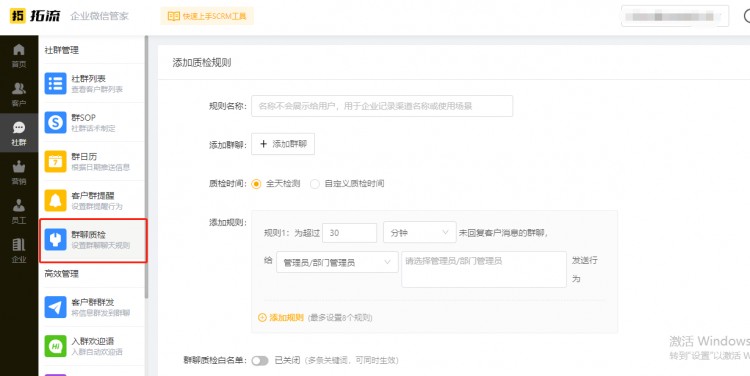Toggle 群聊质检白名单 switch
This screenshot has width=750, height=376.
[260, 361]
